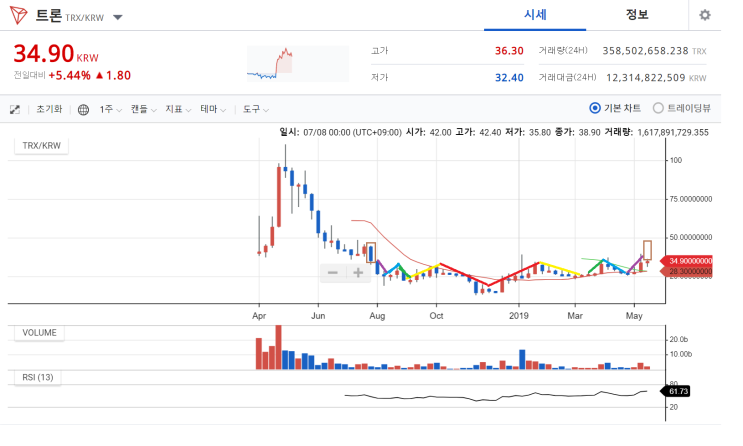The height and width of the screenshot is (446, 743).
Task: Open the 1주 interval dropdown
Action: coord(110,109)
